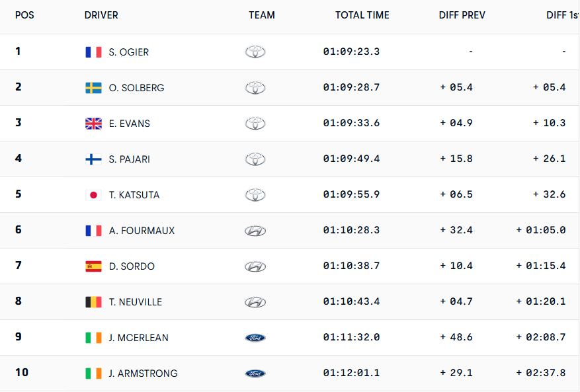The height and width of the screenshot is (392, 580).
Task: Click the Hyundai logo in Fourmaux's row
Action: pyautogui.click(x=255, y=231)
